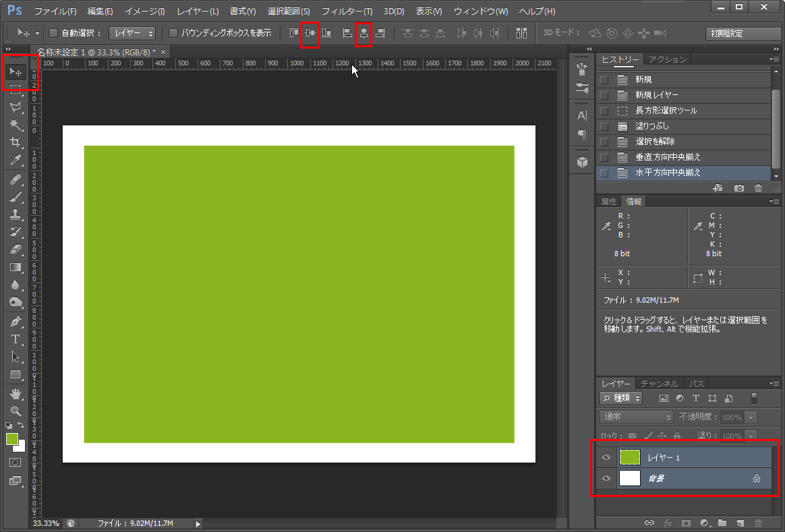Enable バウンディングボックスを表示 checkbox
This screenshot has height=532, width=785.
tap(173, 33)
